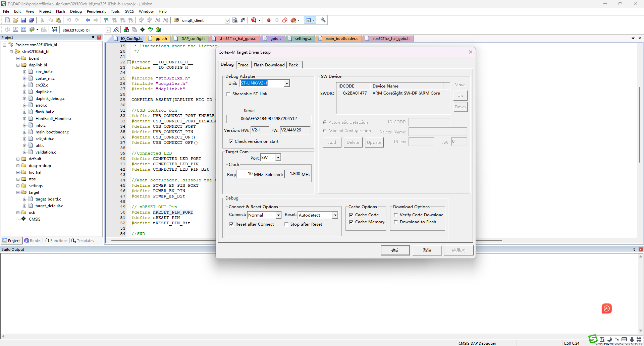Click the Insert Breakpoint red dot icon
Viewport: 644px width, 346px height.
click(x=269, y=20)
